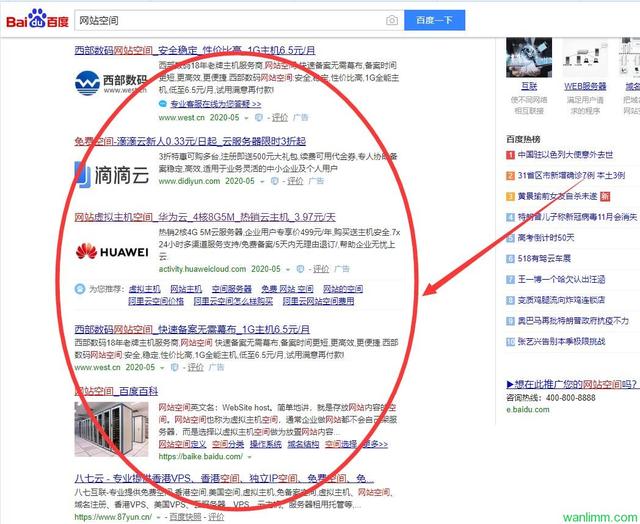Open hot topic 张艺兴告别本季极限挑战
Image resolution: width=640 pixels, height=524 pixels.
click(x=562, y=341)
